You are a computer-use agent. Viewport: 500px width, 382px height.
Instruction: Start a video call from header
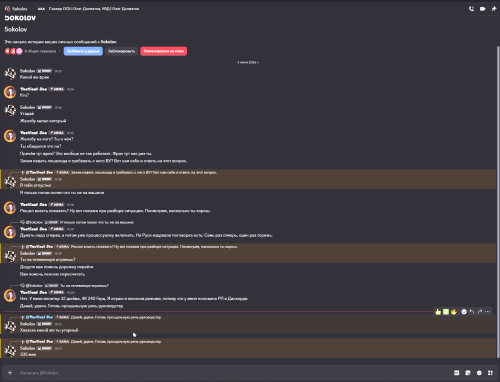pos(482,9)
